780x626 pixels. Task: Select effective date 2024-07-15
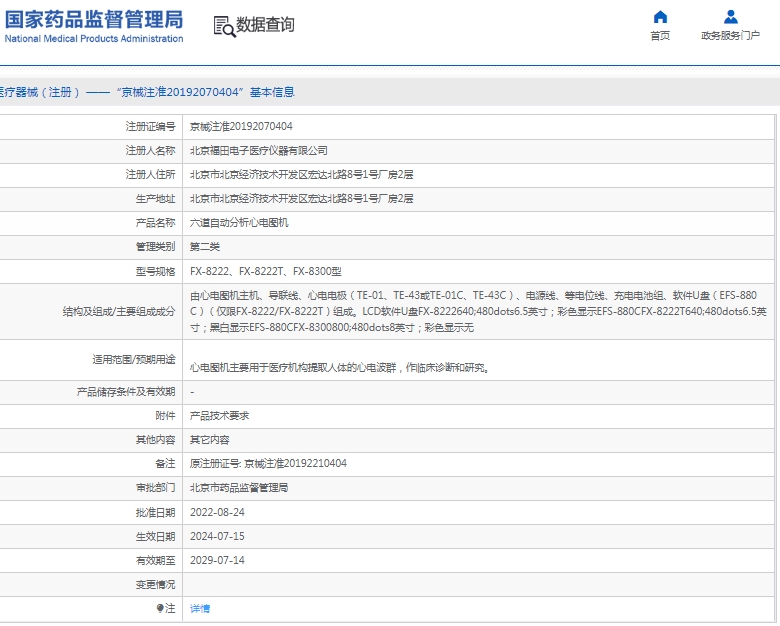[x=217, y=536]
